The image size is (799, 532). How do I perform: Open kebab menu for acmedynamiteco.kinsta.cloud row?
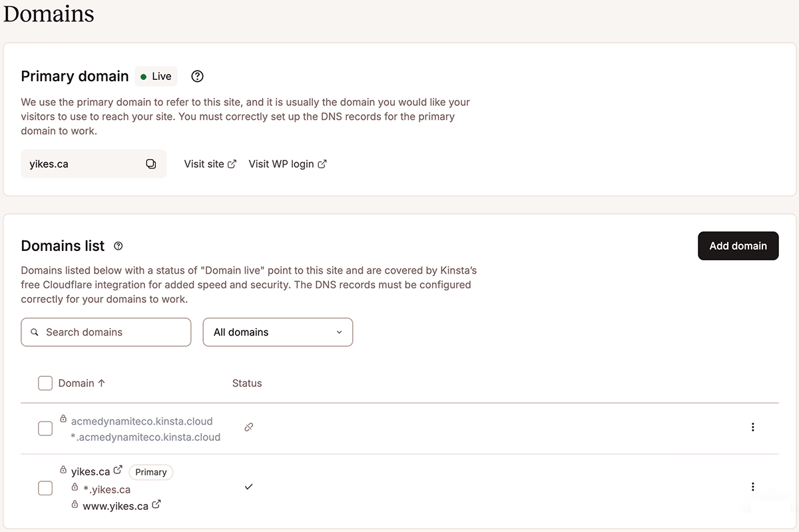coord(753,427)
